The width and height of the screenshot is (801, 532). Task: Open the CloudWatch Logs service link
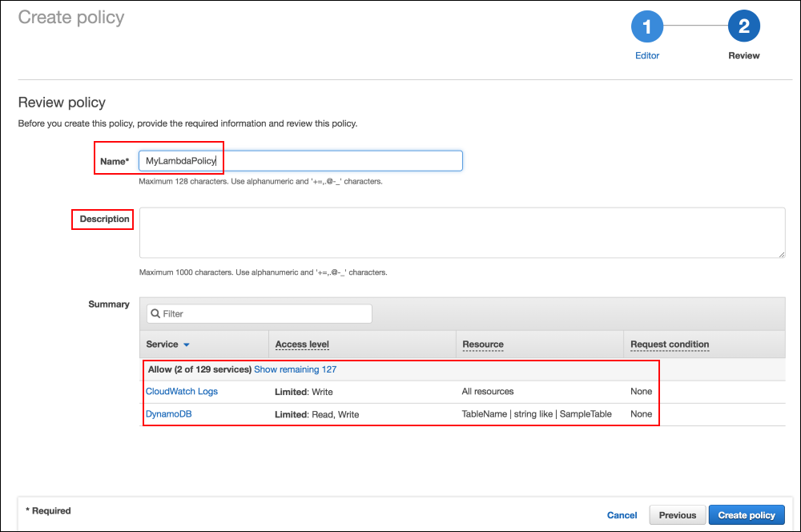(182, 391)
